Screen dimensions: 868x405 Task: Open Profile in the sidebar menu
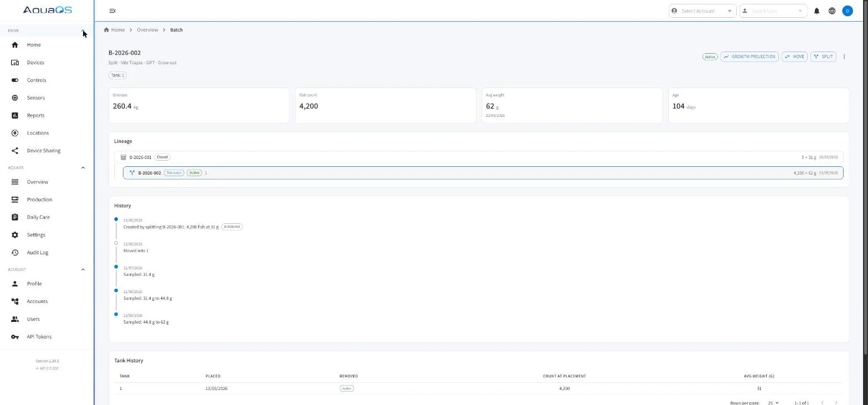point(46,284)
